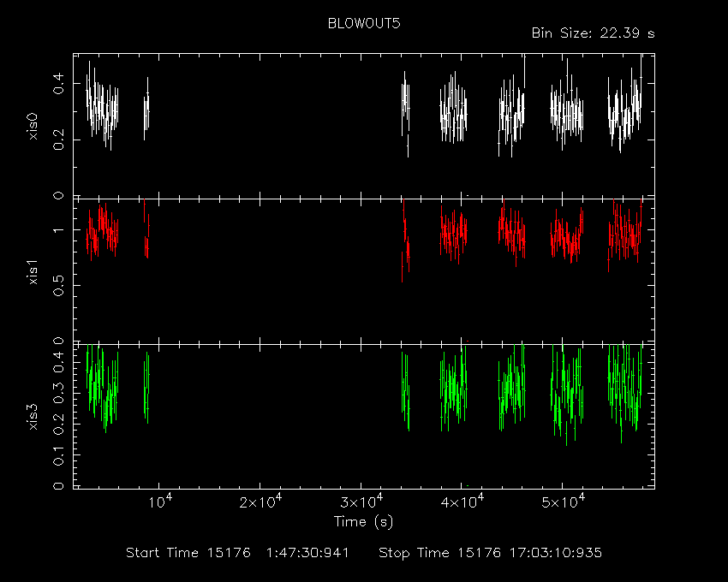The image size is (728, 582).
Task: Click the 0.1 tick label on xis3 axis
Action: pos(58,455)
